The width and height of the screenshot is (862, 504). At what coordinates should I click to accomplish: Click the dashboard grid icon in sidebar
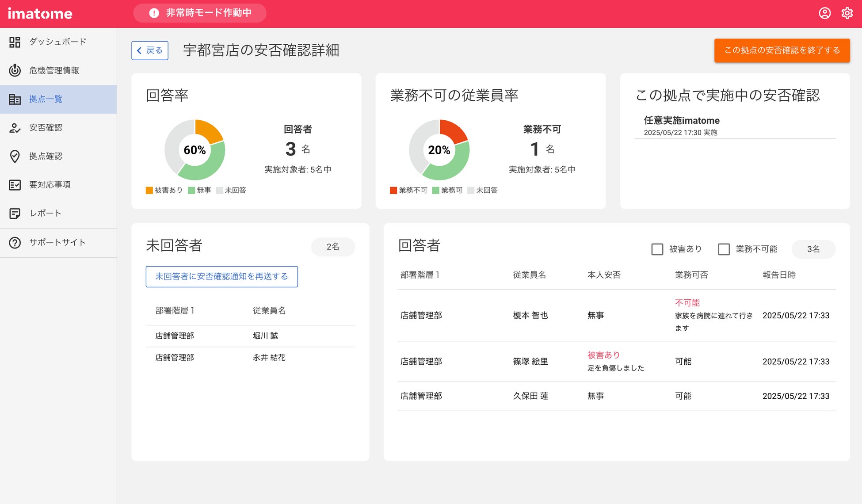[15, 42]
